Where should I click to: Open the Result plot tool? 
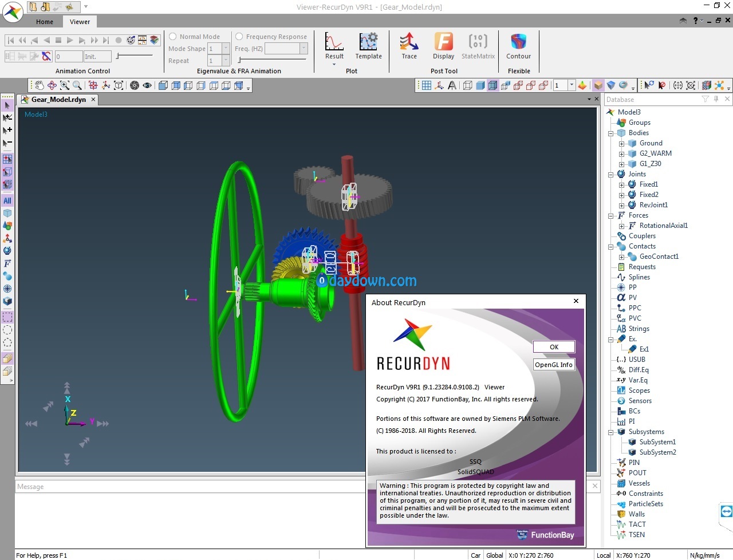tap(334, 46)
